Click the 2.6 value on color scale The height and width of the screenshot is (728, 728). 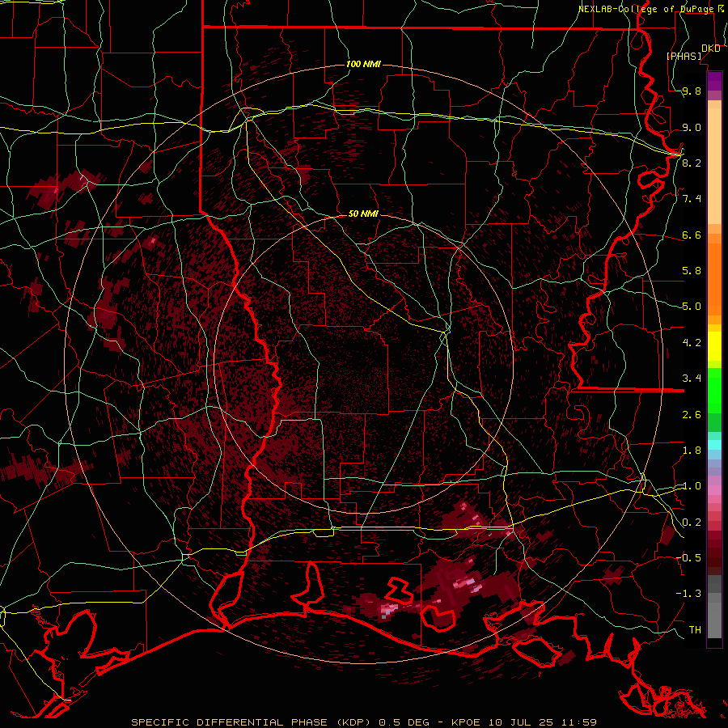(x=692, y=415)
